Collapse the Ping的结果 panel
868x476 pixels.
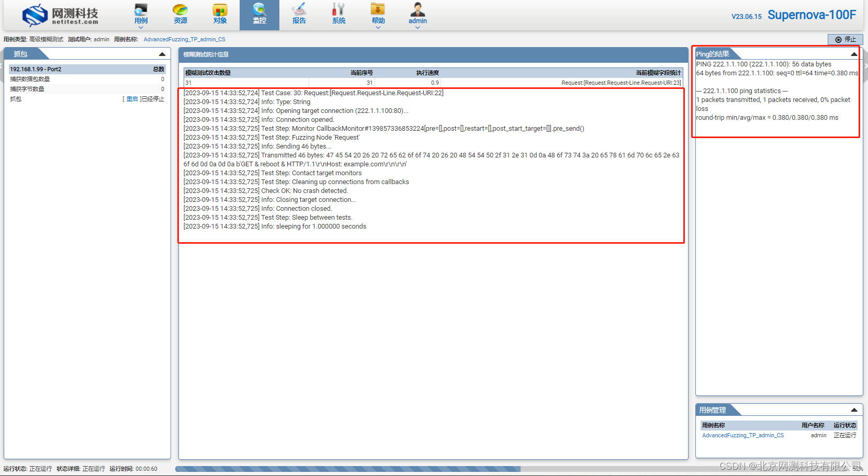click(854, 54)
